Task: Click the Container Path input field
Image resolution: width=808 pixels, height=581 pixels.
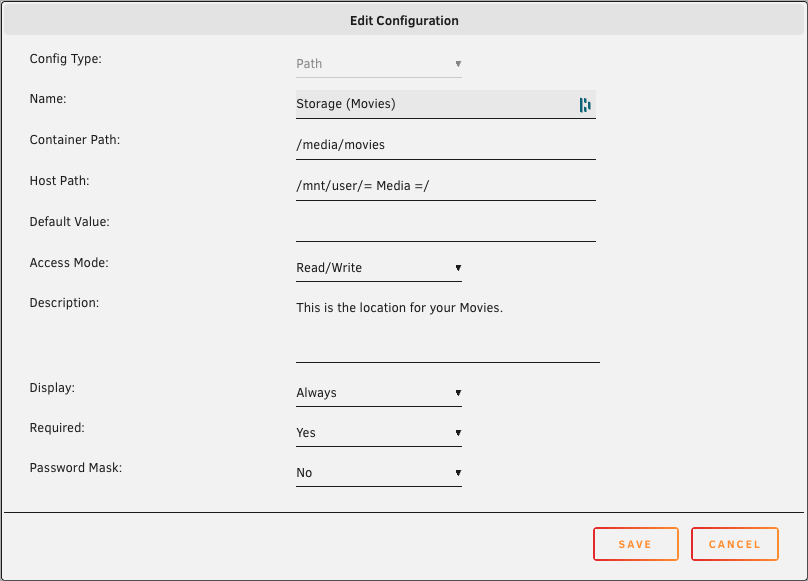Action: [x=446, y=145]
